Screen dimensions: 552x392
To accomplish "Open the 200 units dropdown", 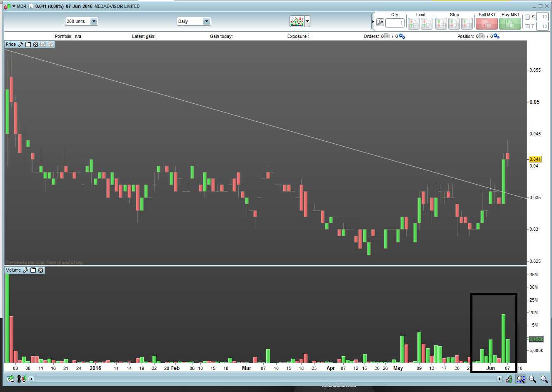I will [x=81, y=21].
